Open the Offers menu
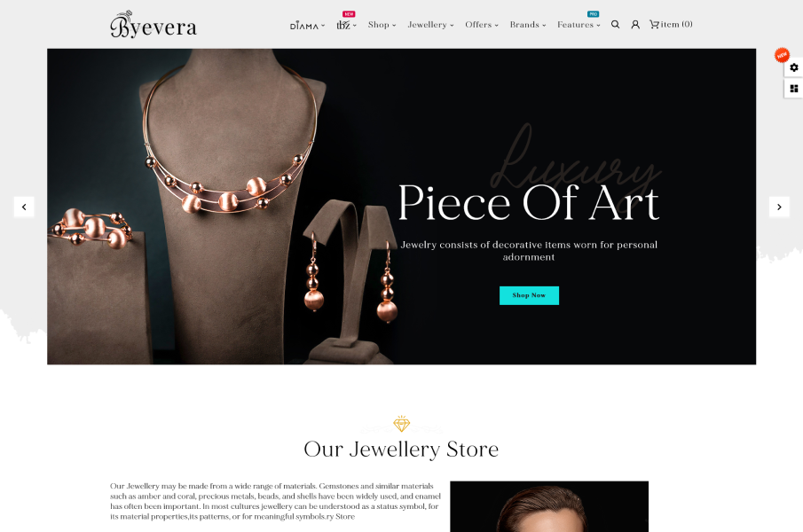Viewport: 803px width, 532px height. (x=482, y=25)
